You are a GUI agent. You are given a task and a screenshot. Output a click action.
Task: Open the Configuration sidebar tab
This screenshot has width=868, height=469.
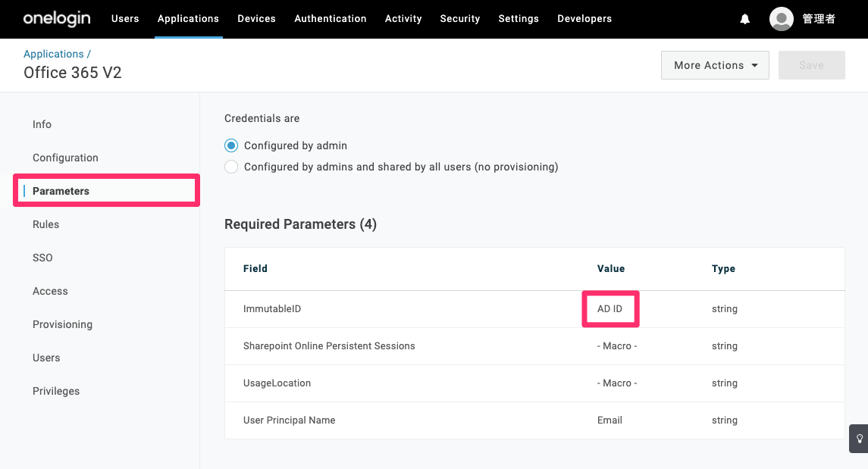tap(65, 158)
